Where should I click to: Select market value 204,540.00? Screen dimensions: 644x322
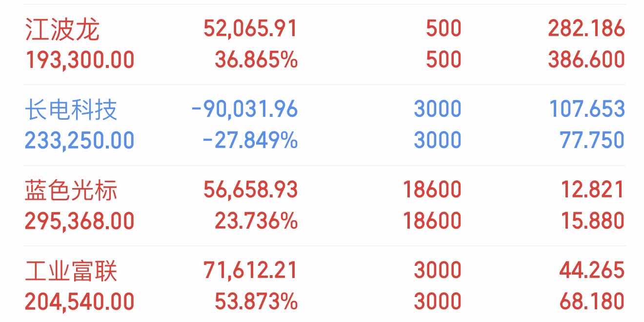click(80, 301)
